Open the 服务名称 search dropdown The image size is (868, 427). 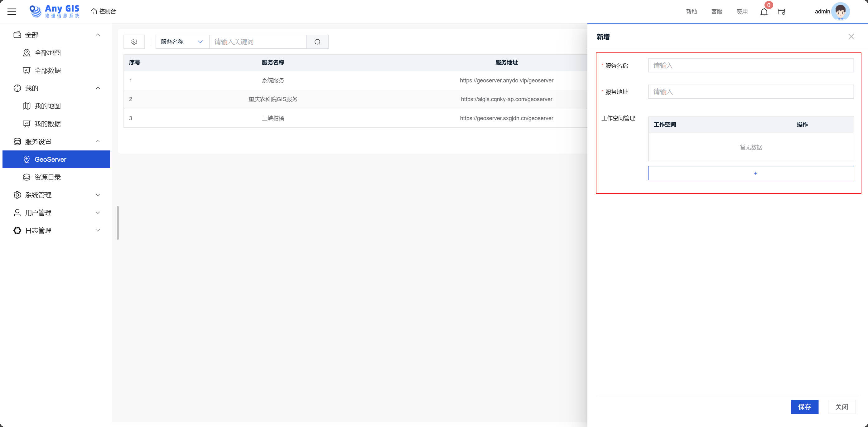[x=182, y=42]
